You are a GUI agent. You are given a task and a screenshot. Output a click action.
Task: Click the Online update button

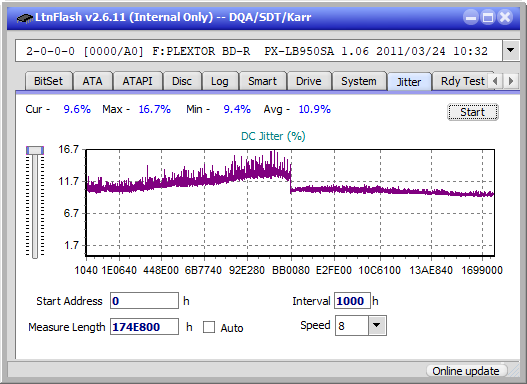click(x=465, y=371)
